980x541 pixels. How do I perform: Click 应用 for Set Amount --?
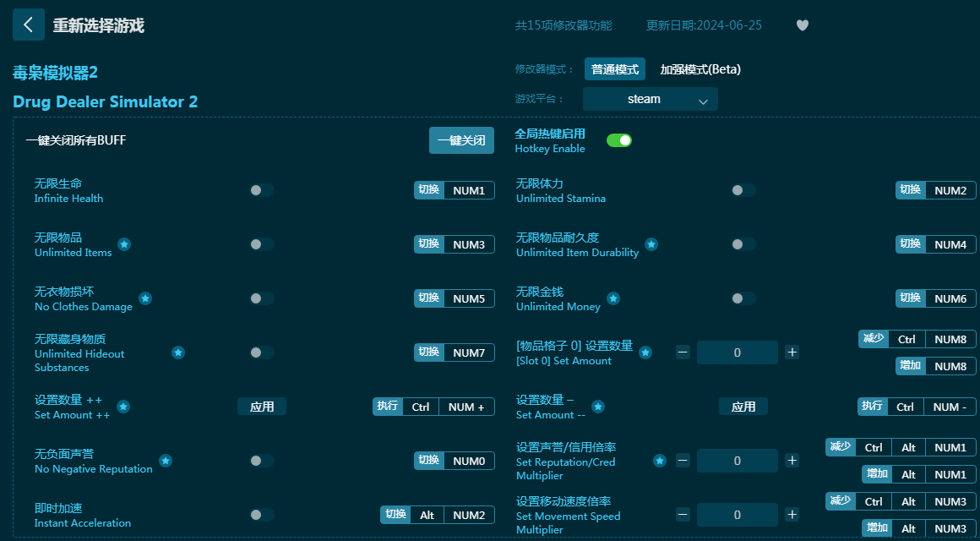743,407
